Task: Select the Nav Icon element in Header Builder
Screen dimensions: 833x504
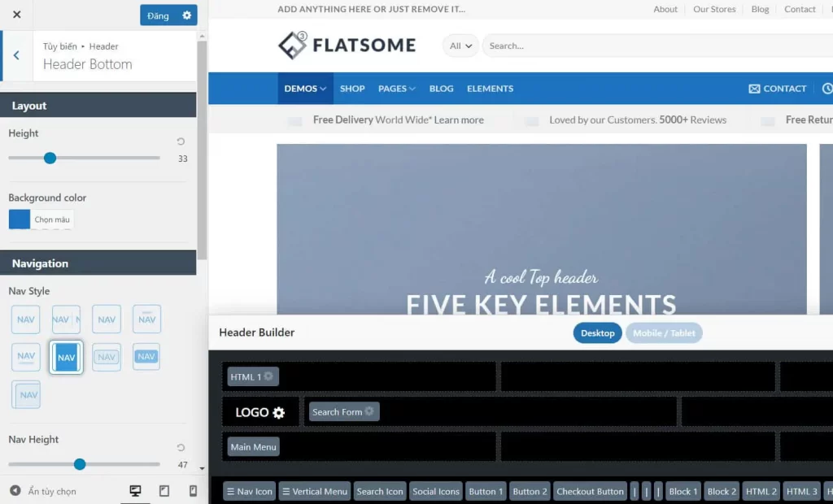Action: tap(249, 491)
